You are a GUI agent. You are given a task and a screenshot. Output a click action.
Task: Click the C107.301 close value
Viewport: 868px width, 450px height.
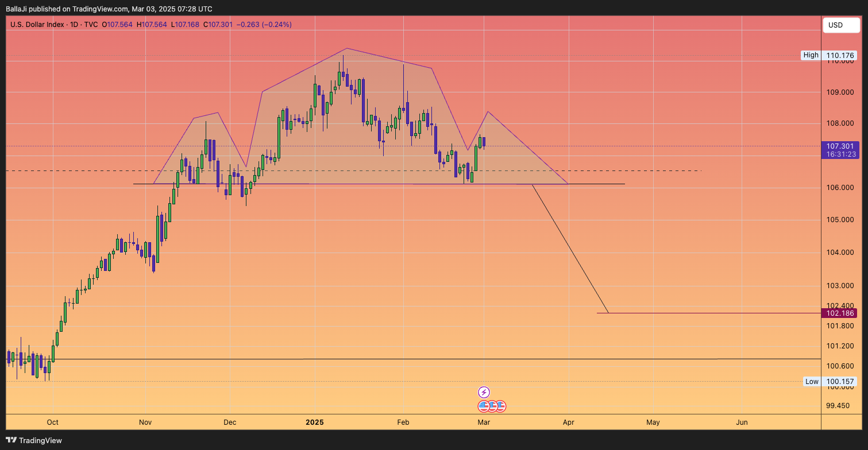tap(218, 25)
